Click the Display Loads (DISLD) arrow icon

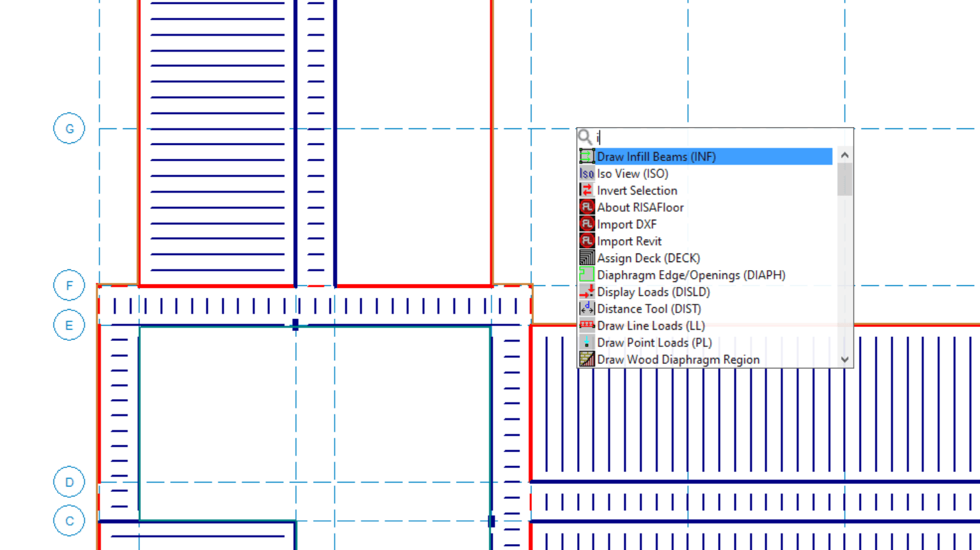pos(586,292)
